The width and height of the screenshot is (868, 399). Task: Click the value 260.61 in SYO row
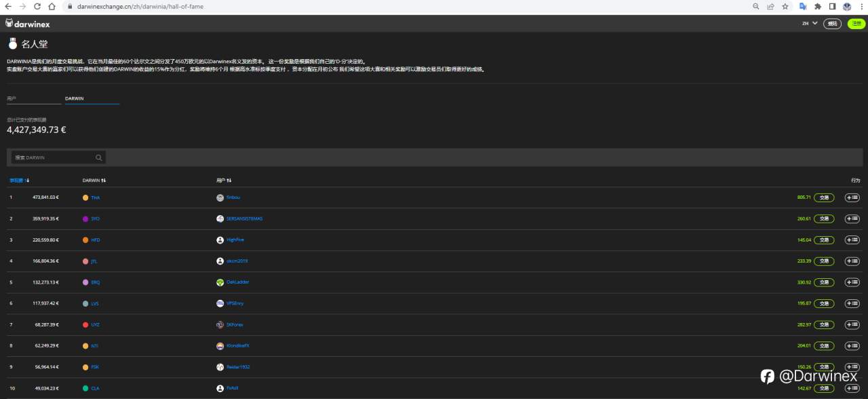[804, 218]
